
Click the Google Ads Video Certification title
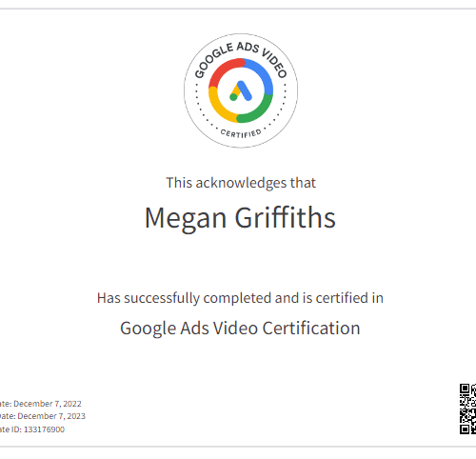click(x=240, y=329)
